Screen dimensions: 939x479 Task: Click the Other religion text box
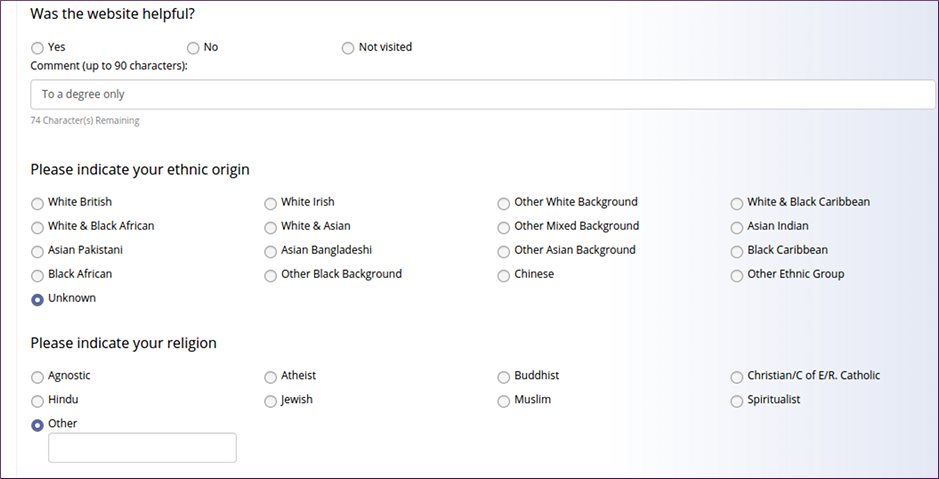143,448
